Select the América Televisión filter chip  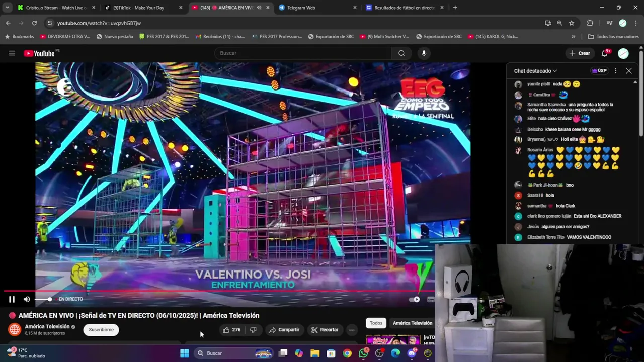pyautogui.click(x=412, y=323)
